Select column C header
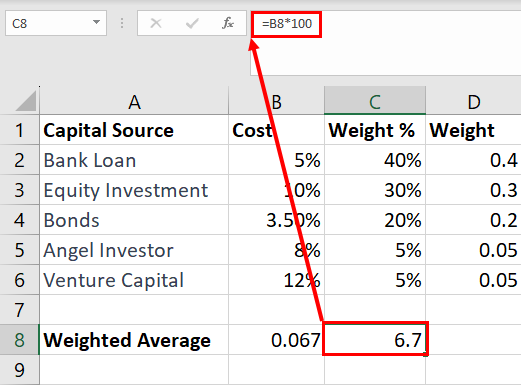 pyautogui.click(x=375, y=101)
